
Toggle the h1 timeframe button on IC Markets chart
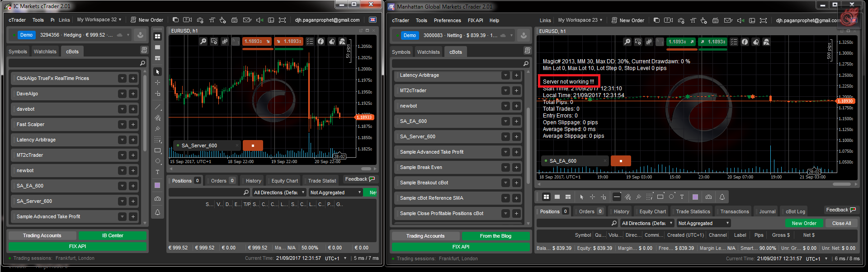click(235, 42)
